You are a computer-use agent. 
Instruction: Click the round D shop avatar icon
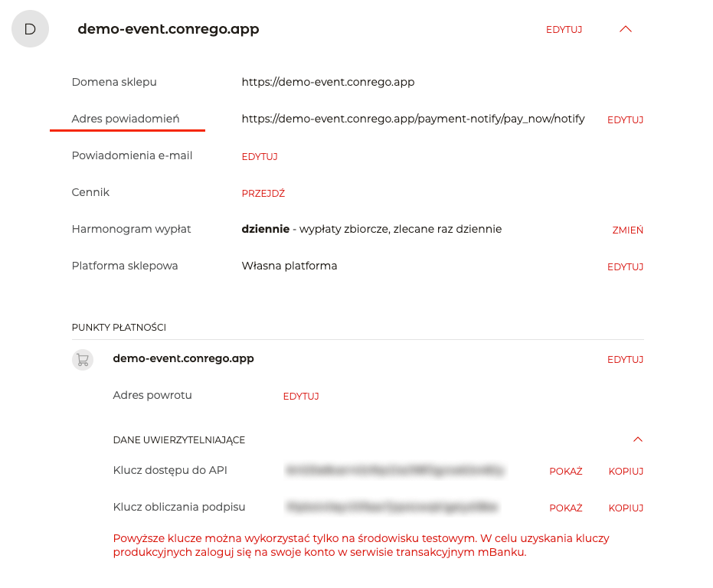tap(31, 30)
